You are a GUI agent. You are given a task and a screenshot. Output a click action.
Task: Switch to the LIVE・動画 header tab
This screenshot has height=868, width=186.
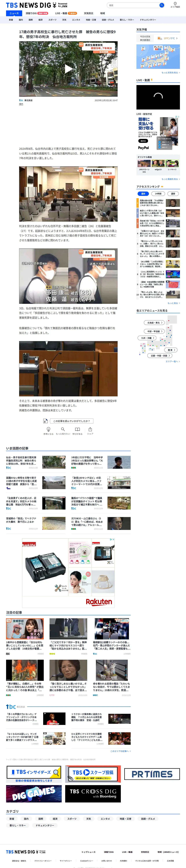point(66,13)
